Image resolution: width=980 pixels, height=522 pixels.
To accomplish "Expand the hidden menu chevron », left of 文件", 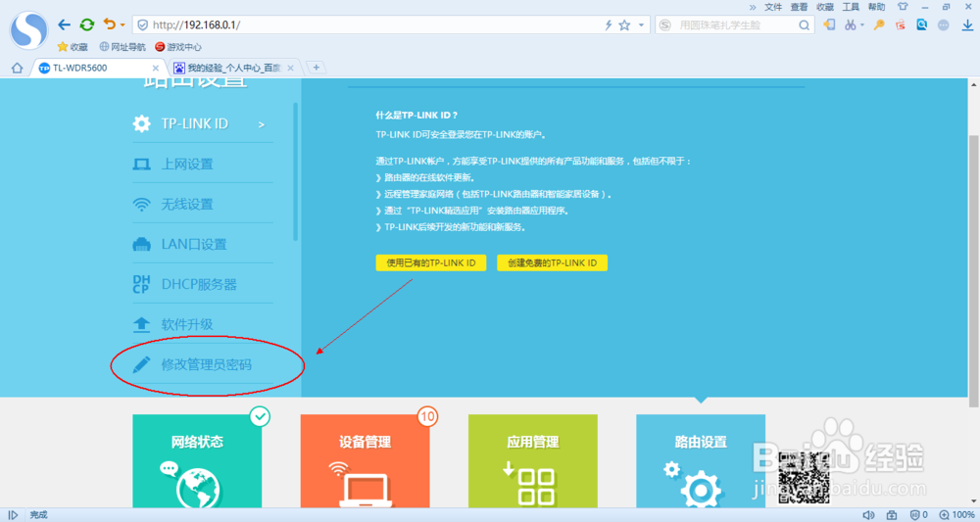I will click(x=753, y=7).
